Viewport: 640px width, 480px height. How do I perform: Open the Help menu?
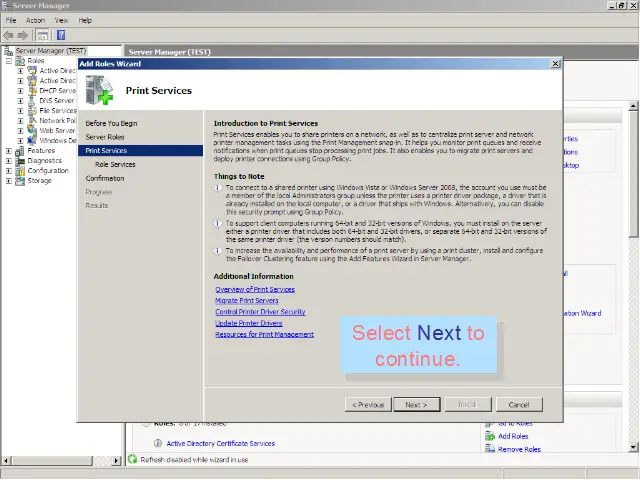85,20
